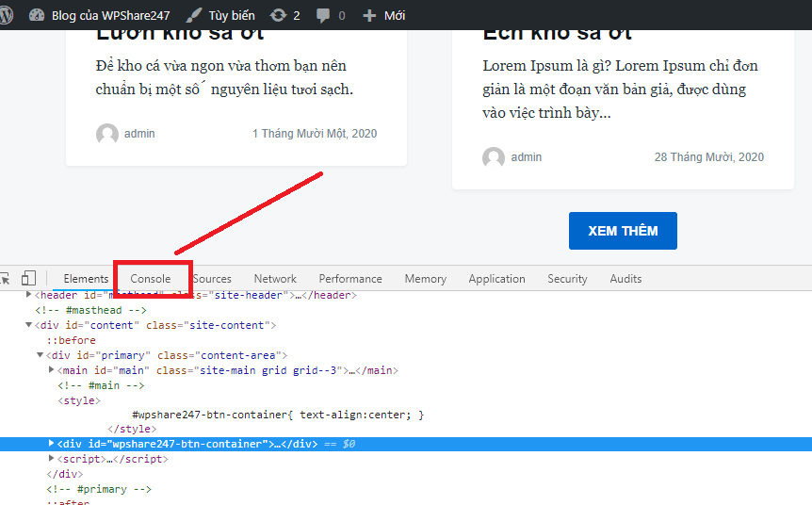The image size is (812, 505).
Task: Click the date '28 Tháng Mười, 2020'
Action: [x=709, y=157]
